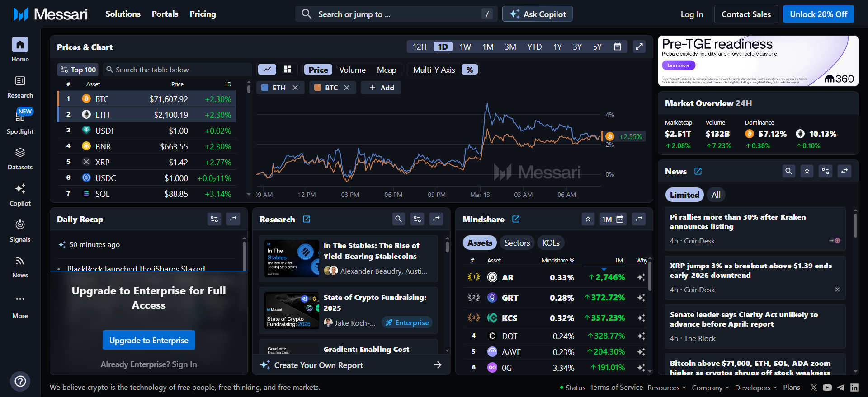
Task: Toggle the percent axis mode
Action: 470,70
